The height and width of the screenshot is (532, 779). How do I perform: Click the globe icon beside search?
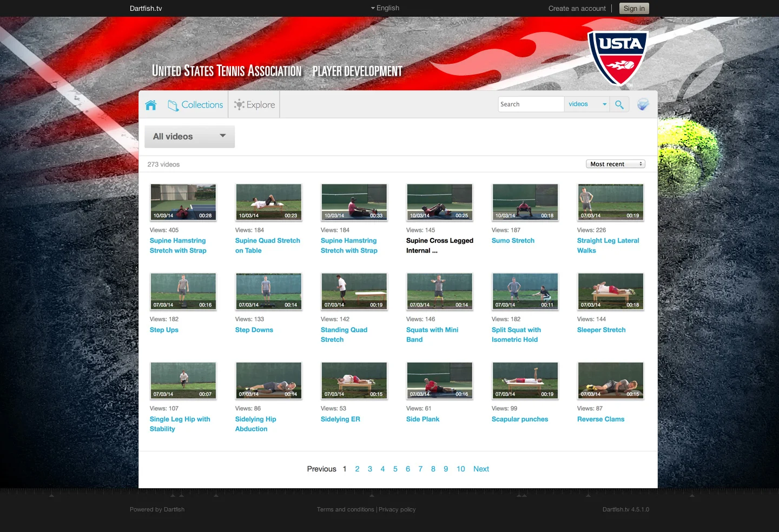click(643, 104)
